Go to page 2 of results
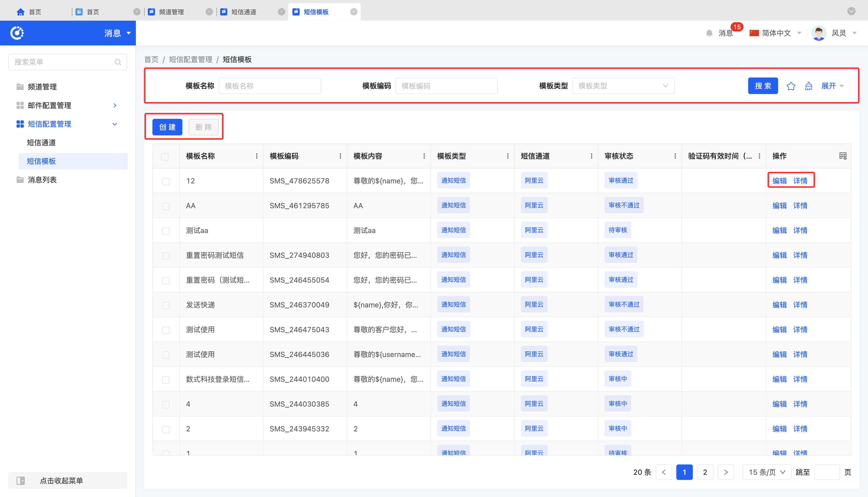This screenshot has height=497, width=868. [705, 472]
